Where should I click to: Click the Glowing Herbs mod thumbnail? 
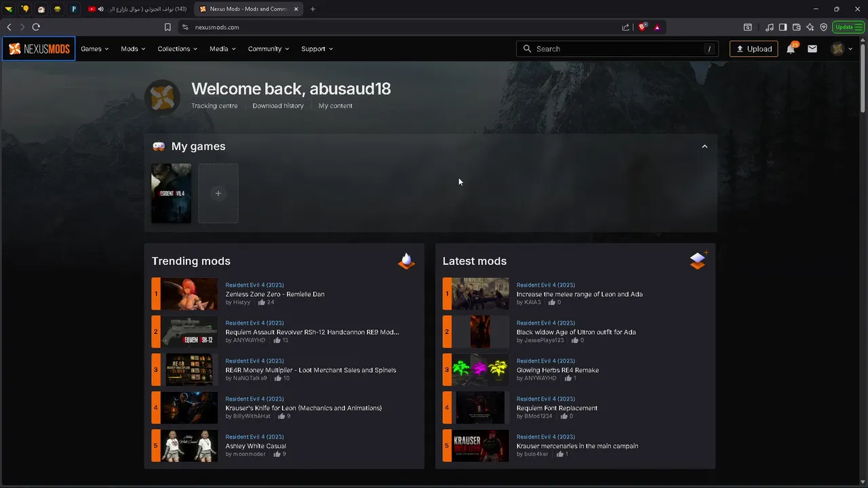click(480, 370)
